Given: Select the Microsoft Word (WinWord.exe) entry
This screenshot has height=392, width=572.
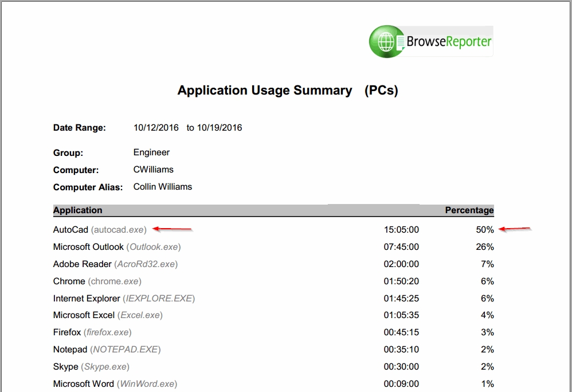Looking at the screenshot, I should (115, 383).
